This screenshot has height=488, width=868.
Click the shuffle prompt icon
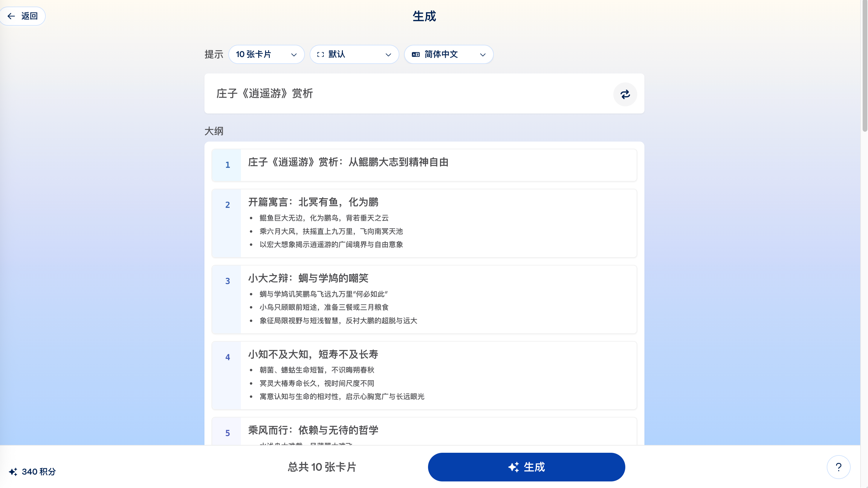625,94
